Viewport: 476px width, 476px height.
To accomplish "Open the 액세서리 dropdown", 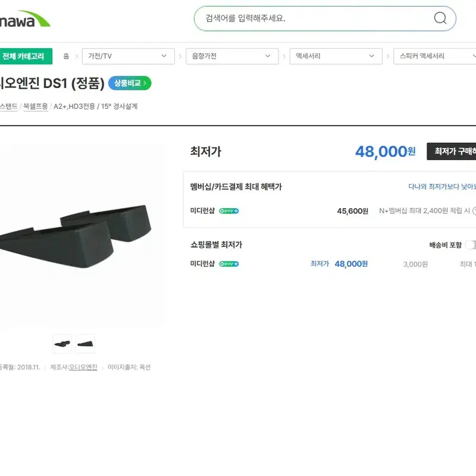I will tap(336, 56).
